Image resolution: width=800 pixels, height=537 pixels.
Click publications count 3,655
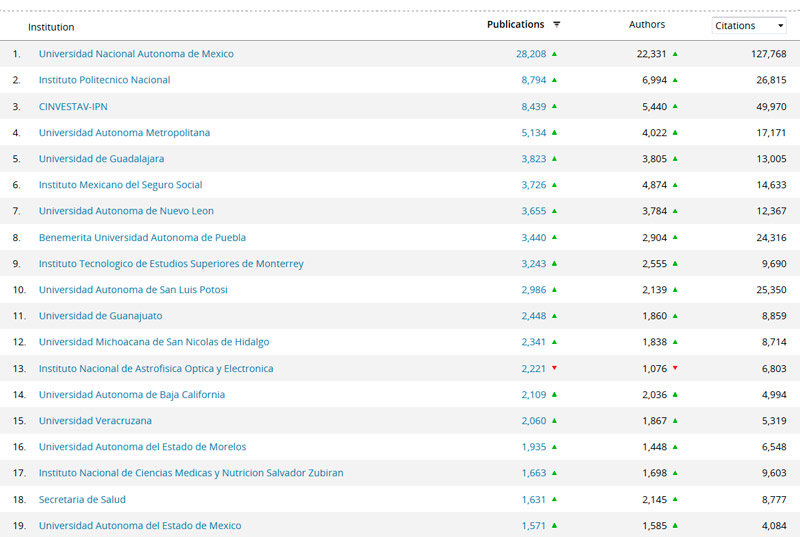coord(534,211)
